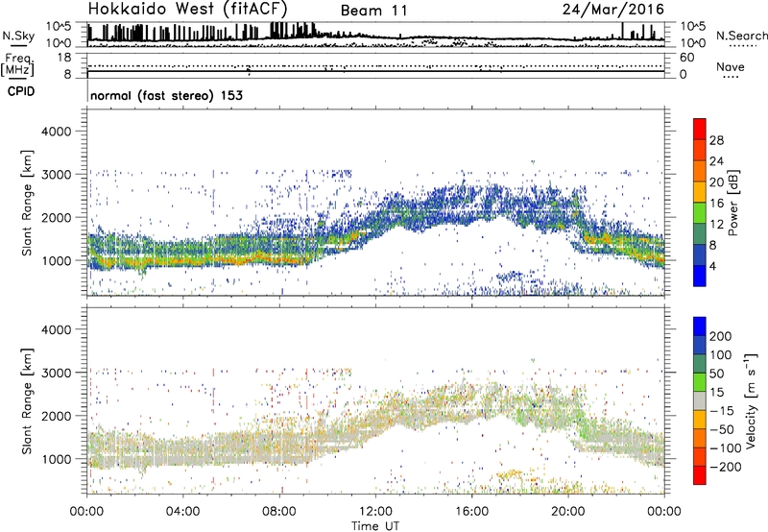
Task: Click the 'N.Sky' legend label
Action: pyautogui.click(x=18, y=36)
